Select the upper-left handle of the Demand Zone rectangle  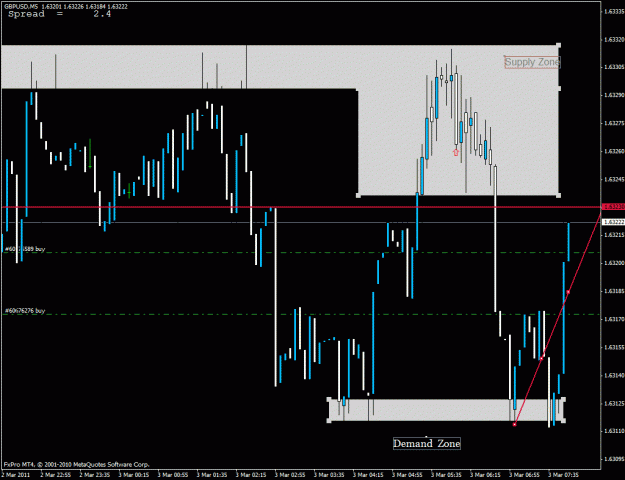(329, 399)
